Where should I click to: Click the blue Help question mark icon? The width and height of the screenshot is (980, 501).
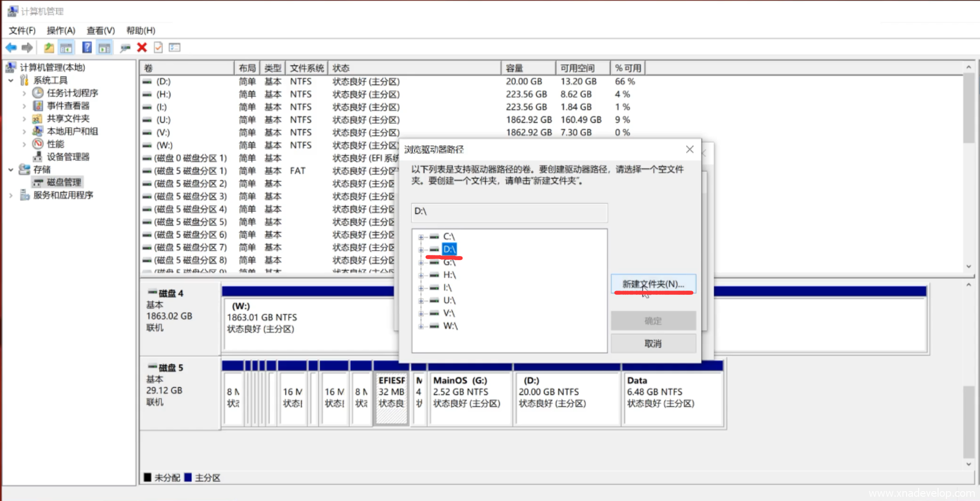(87, 48)
